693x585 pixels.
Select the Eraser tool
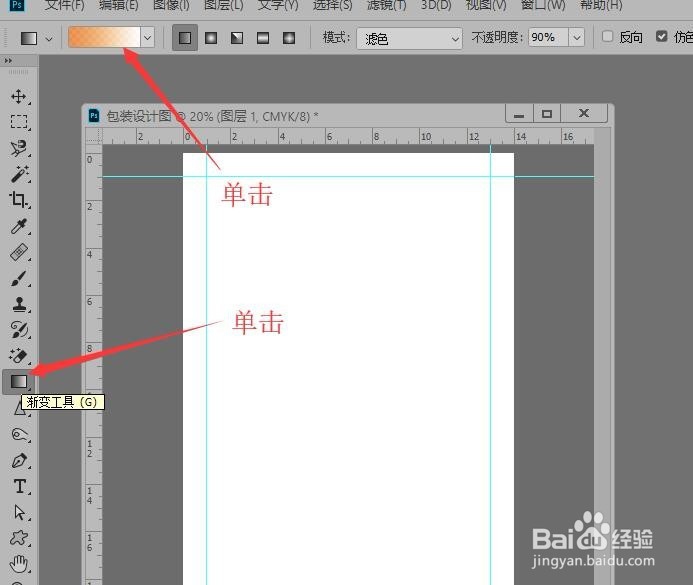19,356
